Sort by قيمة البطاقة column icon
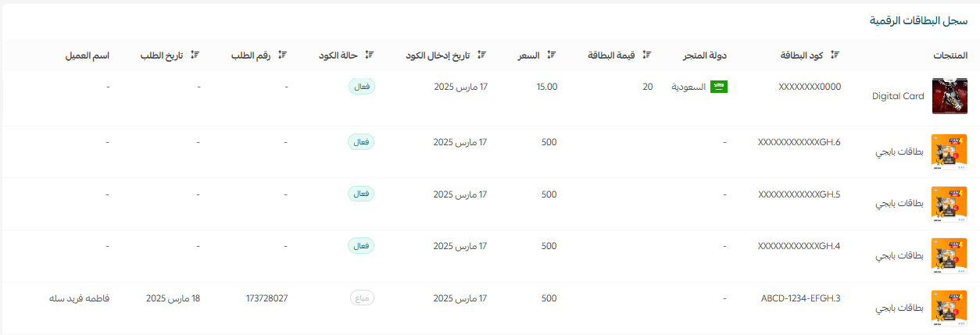 pyautogui.click(x=646, y=55)
